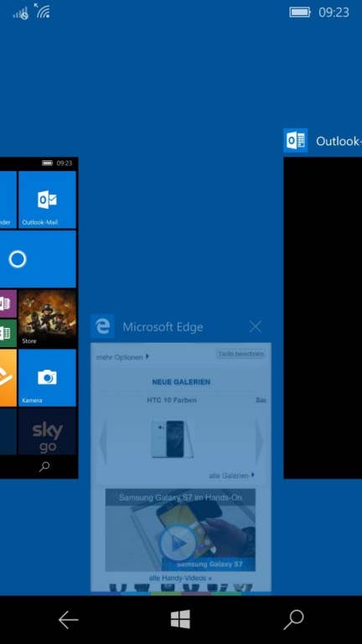Tap the search icon inside Start screen card
The width and height of the screenshot is (362, 644).
[x=44, y=466]
